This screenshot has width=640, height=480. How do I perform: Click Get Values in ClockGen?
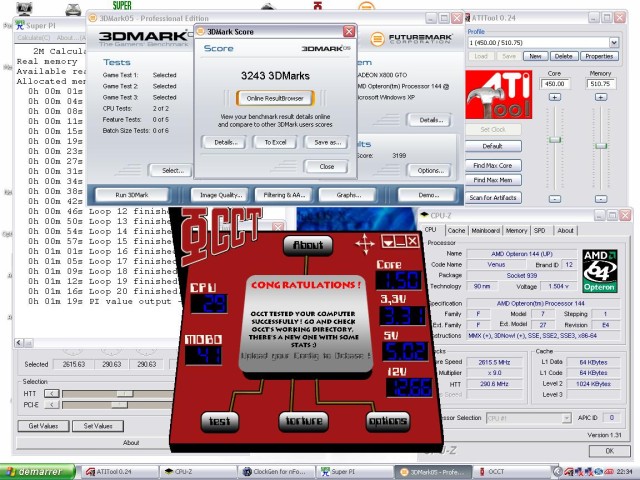(x=44, y=426)
